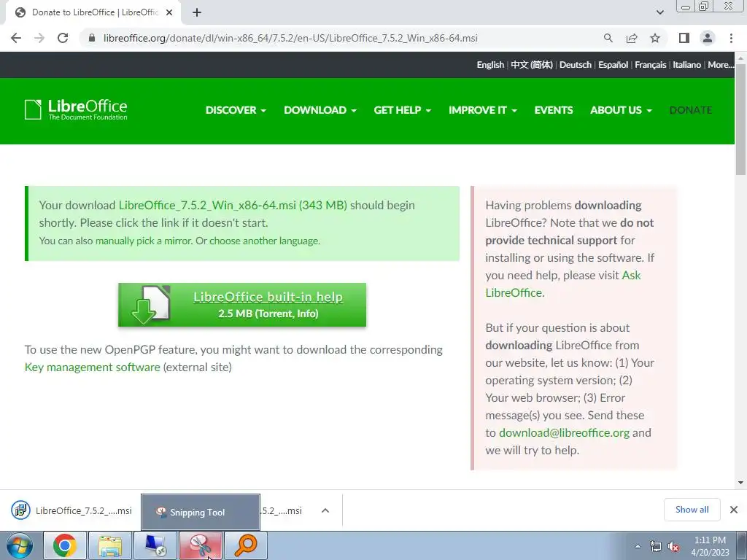
Task: Expand the DOWNLOAD menu
Action: (x=320, y=110)
